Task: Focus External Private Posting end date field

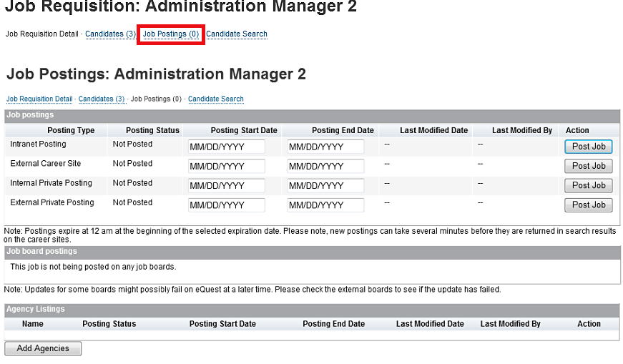Action: [x=325, y=205]
